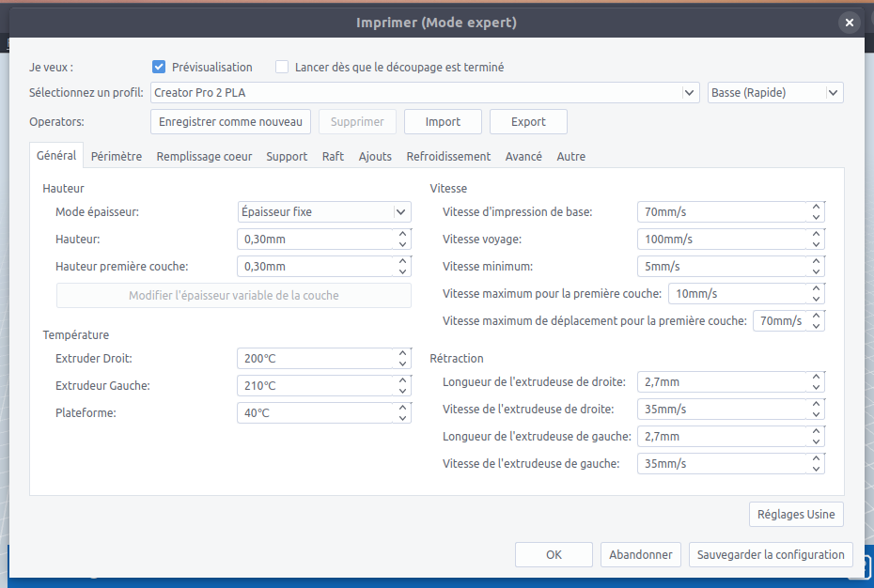The width and height of the screenshot is (874, 588).
Task: Click Enregistrer comme nouveau button
Action: (230, 122)
